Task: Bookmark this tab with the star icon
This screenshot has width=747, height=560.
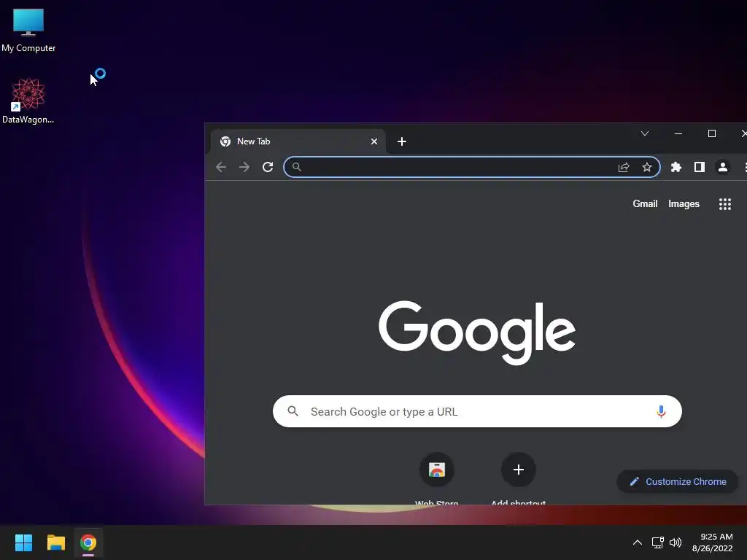Action: point(647,167)
